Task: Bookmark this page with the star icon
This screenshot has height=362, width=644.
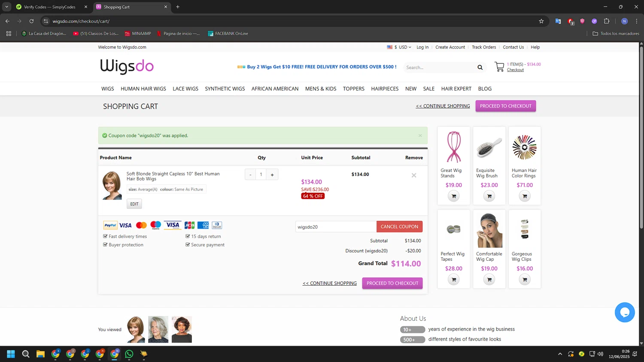Action: pyautogui.click(x=541, y=21)
